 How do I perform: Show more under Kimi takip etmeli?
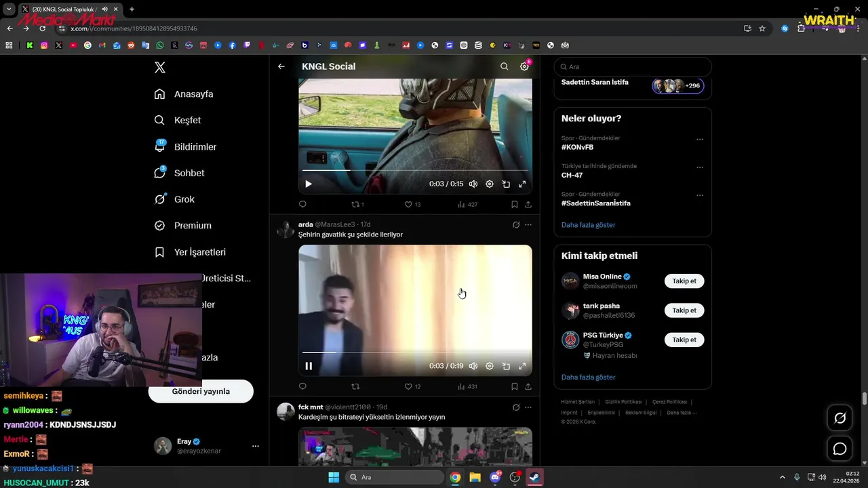pos(588,378)
